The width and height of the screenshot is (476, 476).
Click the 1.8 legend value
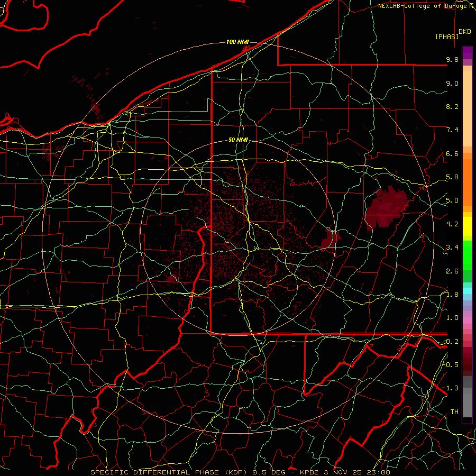pos(452,295)
